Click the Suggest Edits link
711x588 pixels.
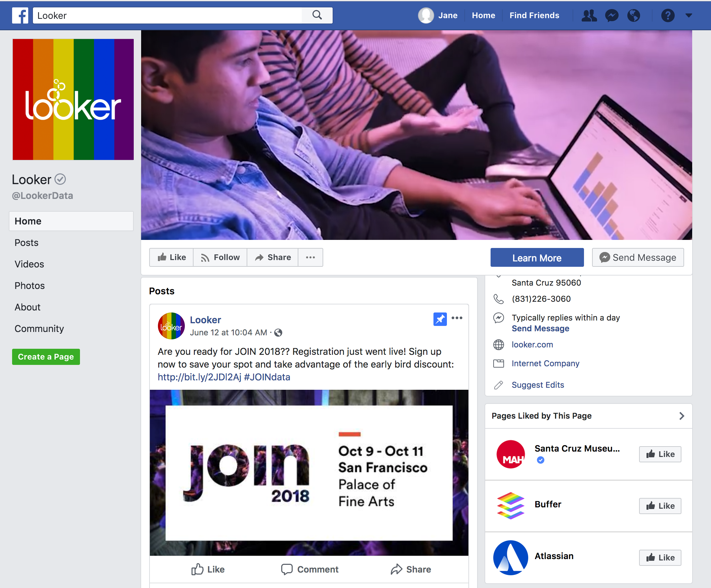coord(538,385)
